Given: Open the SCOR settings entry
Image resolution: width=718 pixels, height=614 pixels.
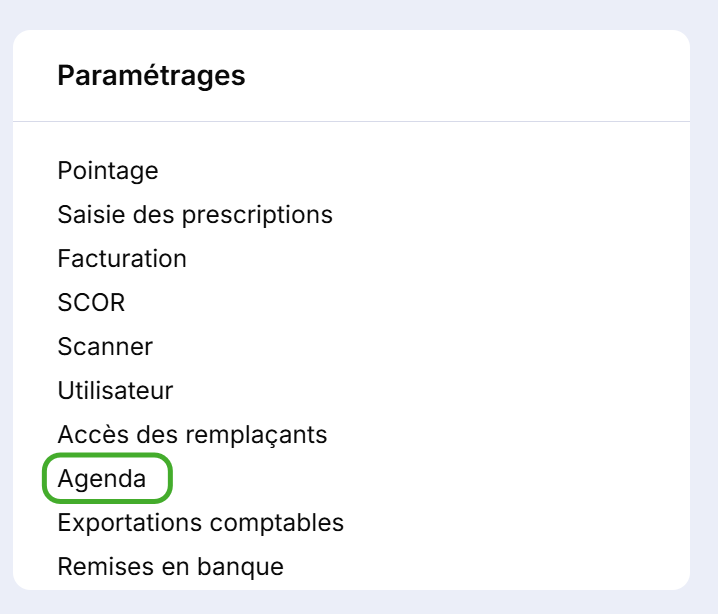Looking at the screenshot, I should [91, 303].
